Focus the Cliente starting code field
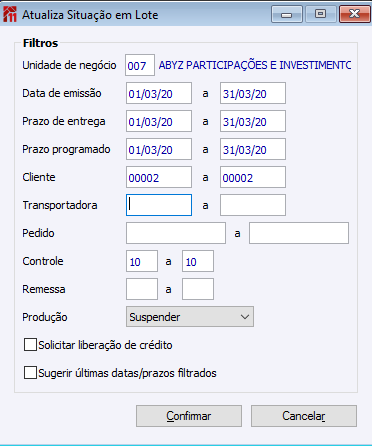This screenshot has height=446, width=372. [159, 177]
